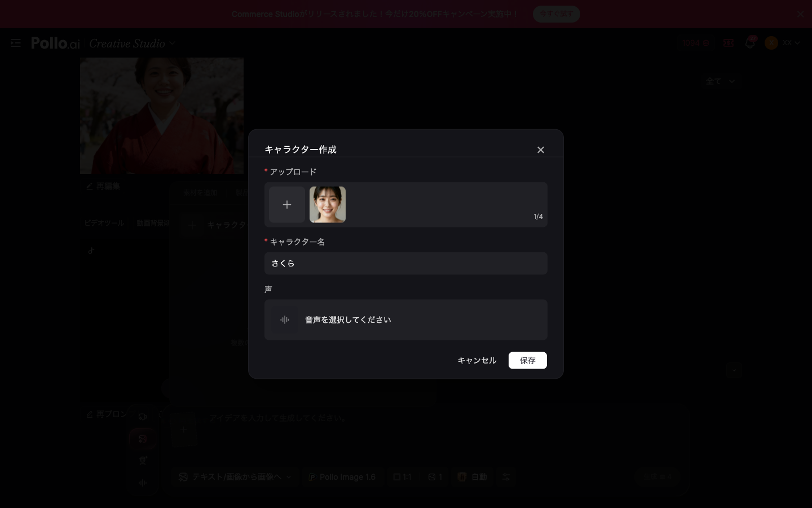
Task: Click 再編集 under the kimono image
Action: coord(103,186)
